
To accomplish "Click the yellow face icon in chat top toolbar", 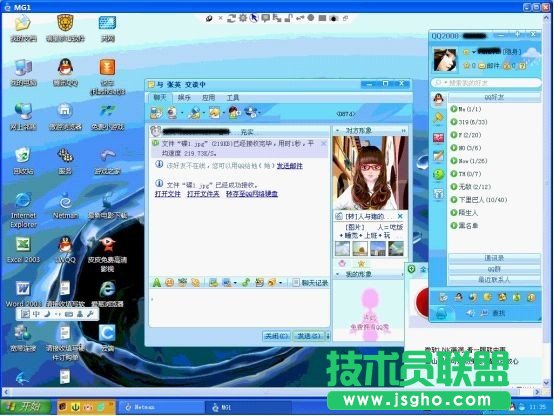I will (x=214, y=112).
